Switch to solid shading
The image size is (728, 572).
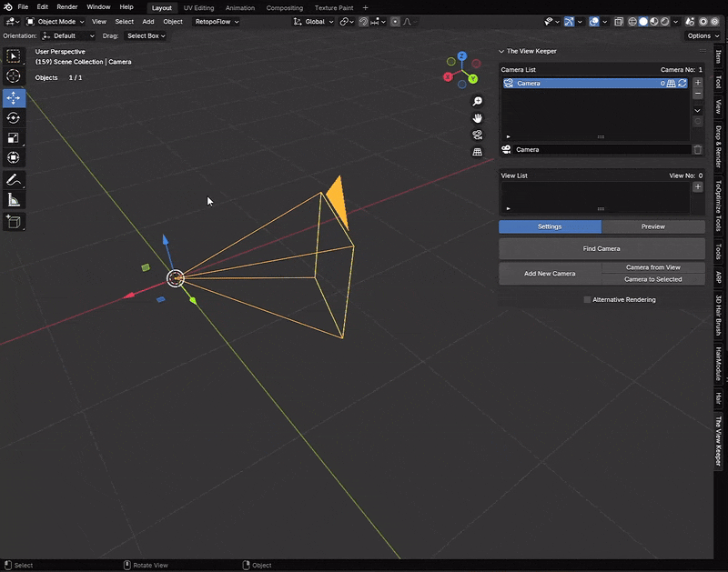pyautogui.click(x=643, y=21)
